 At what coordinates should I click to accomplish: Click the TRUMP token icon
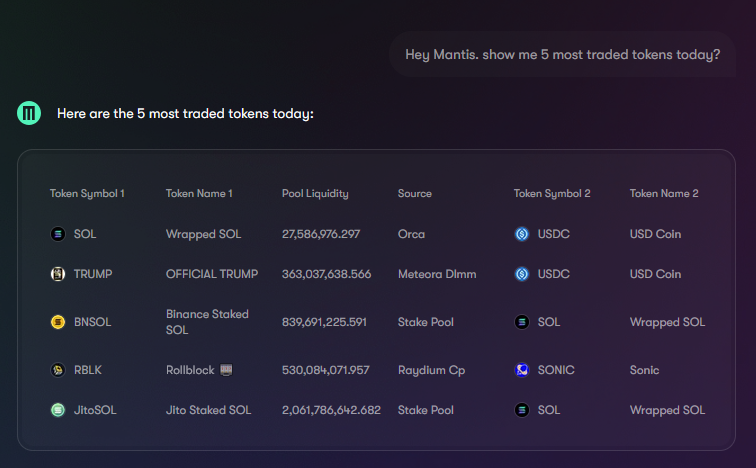pos(58,274)
